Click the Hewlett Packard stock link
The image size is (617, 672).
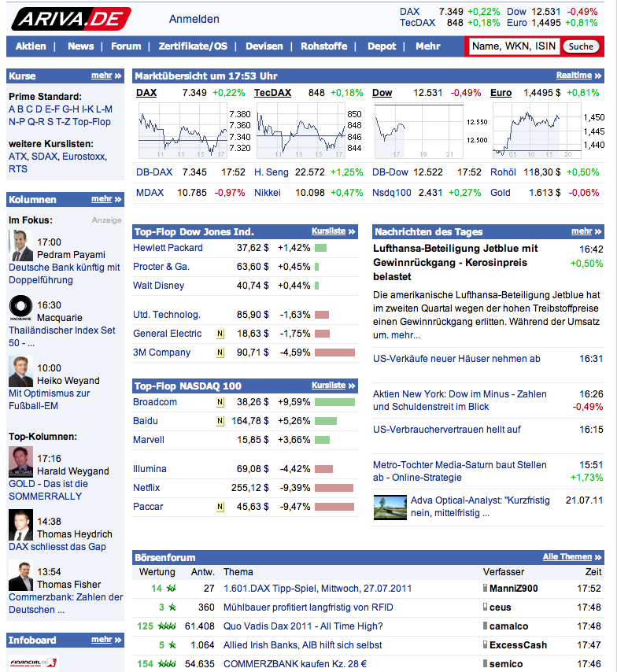(x=168, y=248)
